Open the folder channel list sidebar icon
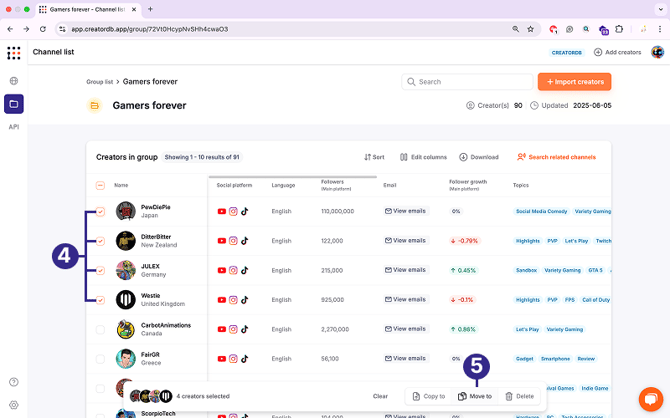 (14, 104)
